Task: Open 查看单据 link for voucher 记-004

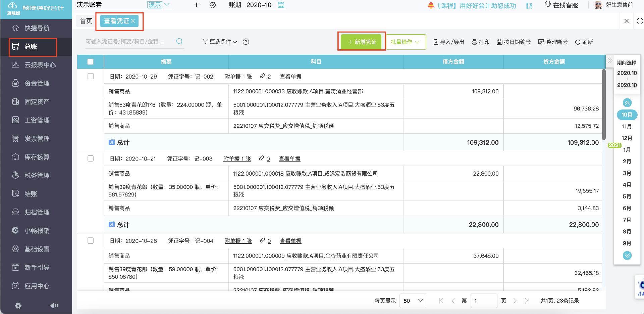Action: click(x=290, y=240)
